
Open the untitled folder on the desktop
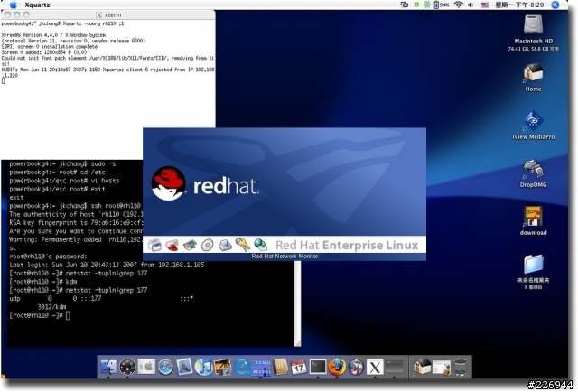click(533, 265)
